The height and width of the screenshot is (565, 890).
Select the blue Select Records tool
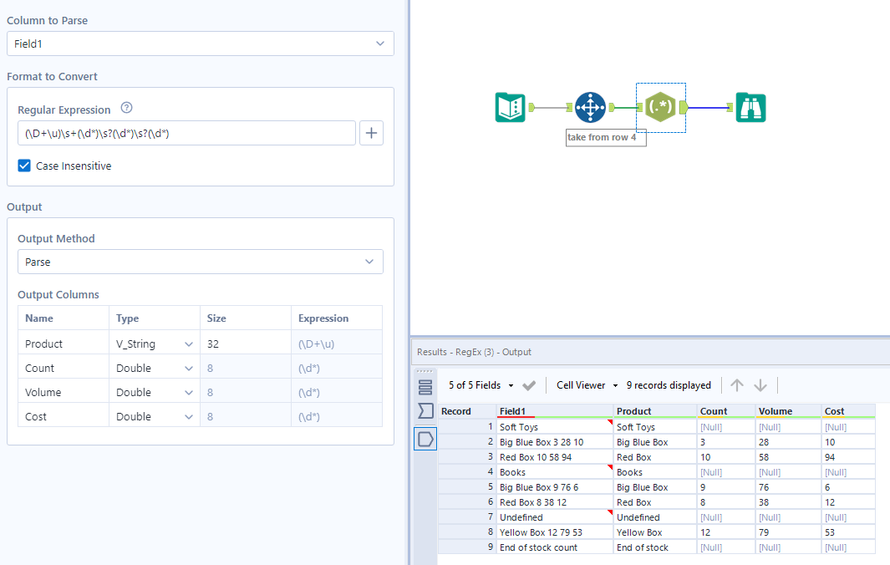pos(590,107)
